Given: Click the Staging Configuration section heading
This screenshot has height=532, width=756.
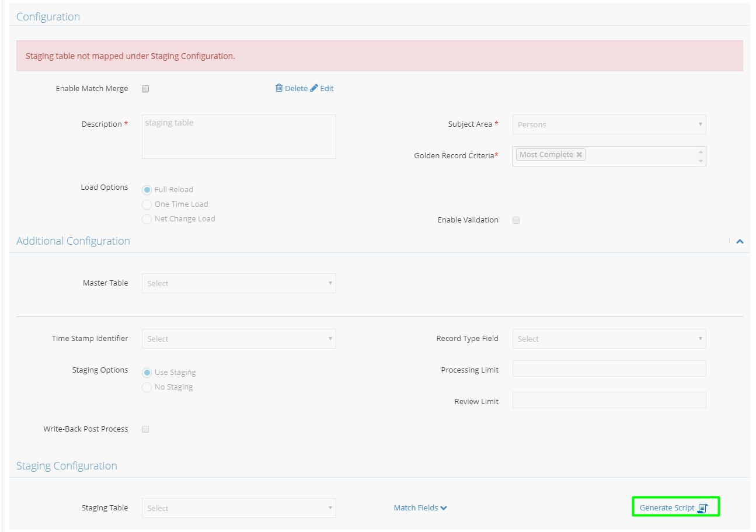Looking at the screenshot, I should coord(67,466).
